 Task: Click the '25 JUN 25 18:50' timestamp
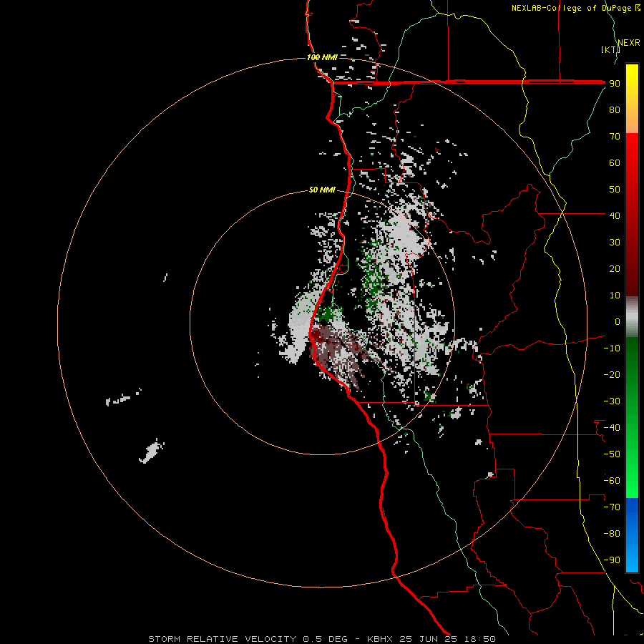tap(448, 639)
